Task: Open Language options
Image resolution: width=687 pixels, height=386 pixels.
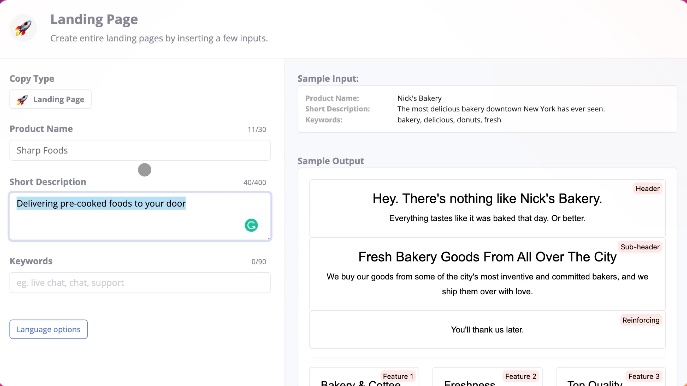Action: [x=48, y=329]
